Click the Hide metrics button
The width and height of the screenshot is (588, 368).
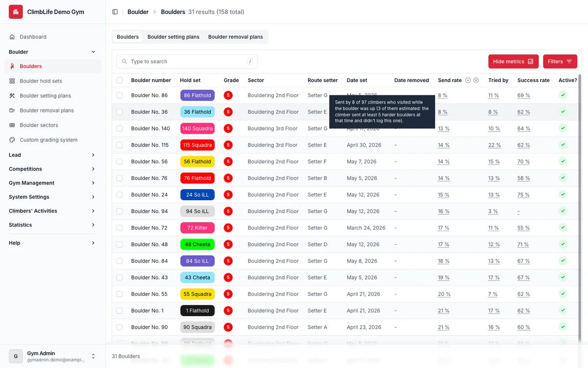[513, 61]
